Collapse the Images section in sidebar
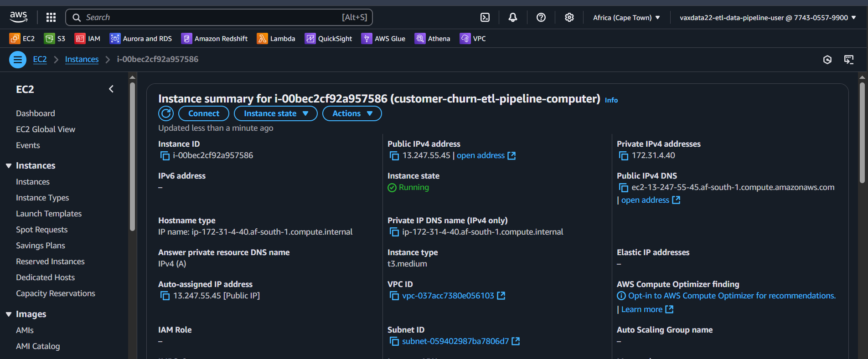 (9, 314)
